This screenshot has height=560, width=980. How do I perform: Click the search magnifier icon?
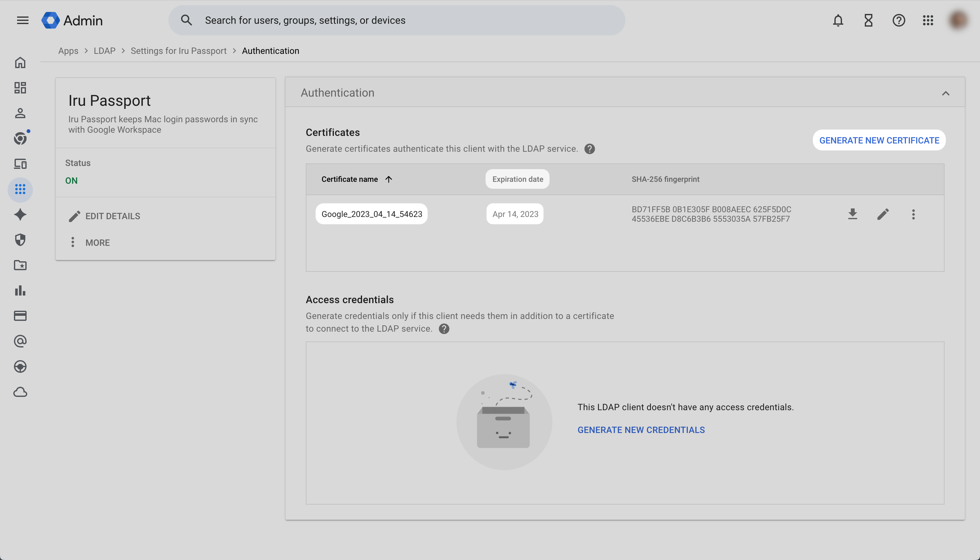coord(186,20)
